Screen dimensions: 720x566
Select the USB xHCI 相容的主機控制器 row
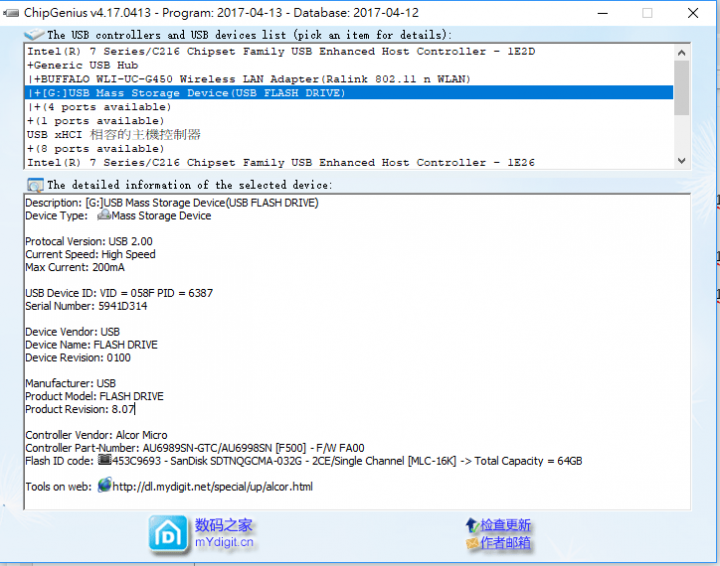click(349, 134)
